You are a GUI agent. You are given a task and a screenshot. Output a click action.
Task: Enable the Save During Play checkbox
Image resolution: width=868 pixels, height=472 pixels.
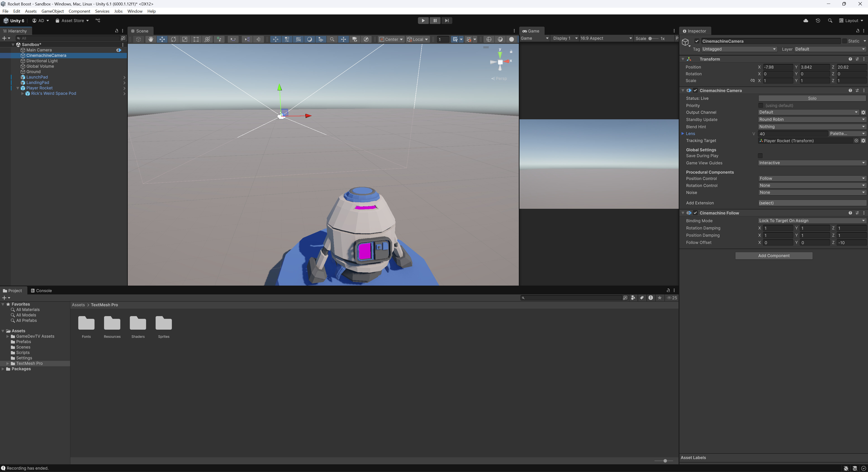[x=760, y=156]
